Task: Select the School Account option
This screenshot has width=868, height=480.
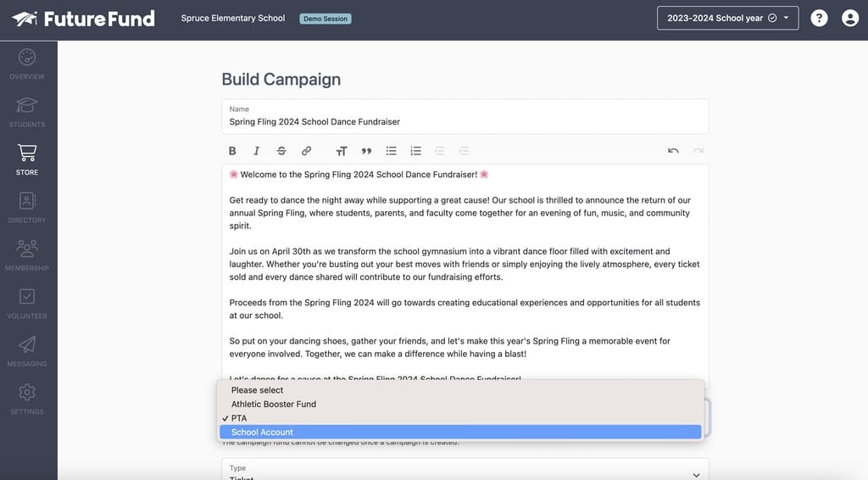Action: click(460, 432)
